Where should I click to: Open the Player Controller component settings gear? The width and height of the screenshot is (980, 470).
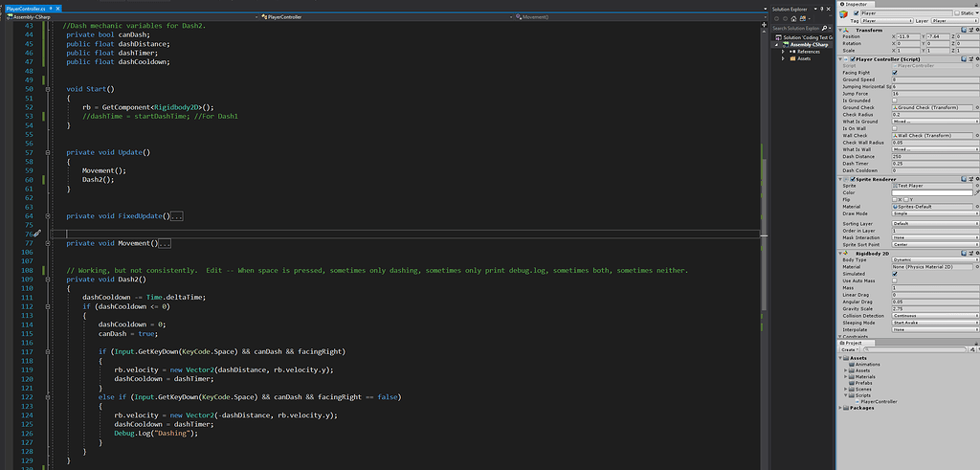[x=976, y=57]
